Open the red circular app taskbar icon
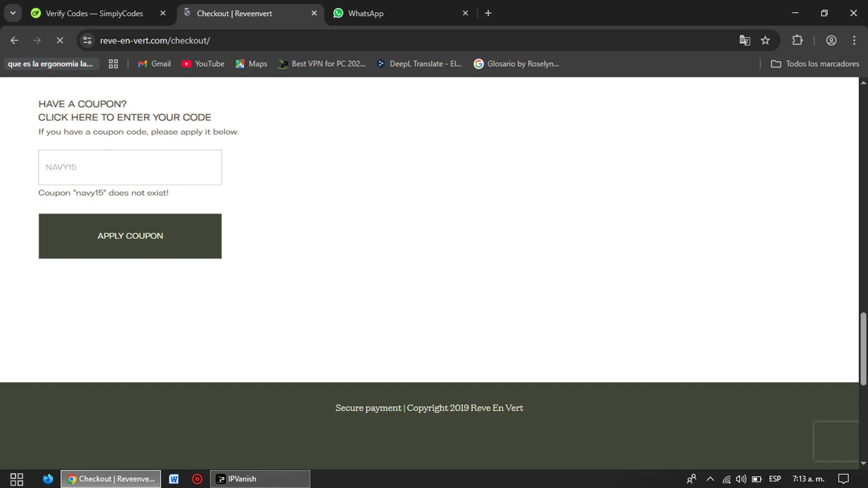868x488 pixels. pos(197,479)
